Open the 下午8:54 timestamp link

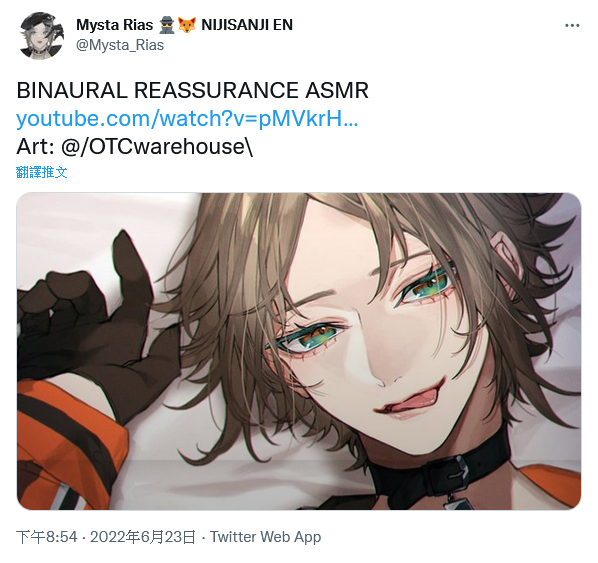[47, 537]
